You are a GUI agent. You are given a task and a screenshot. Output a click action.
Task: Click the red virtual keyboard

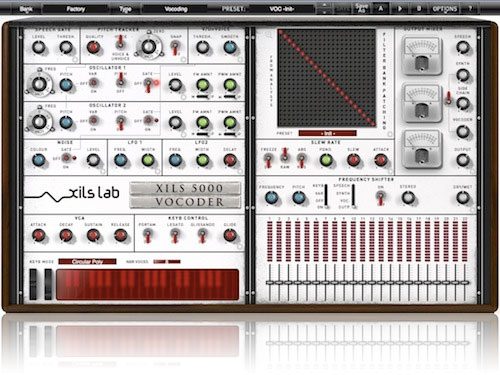[148, 285]
